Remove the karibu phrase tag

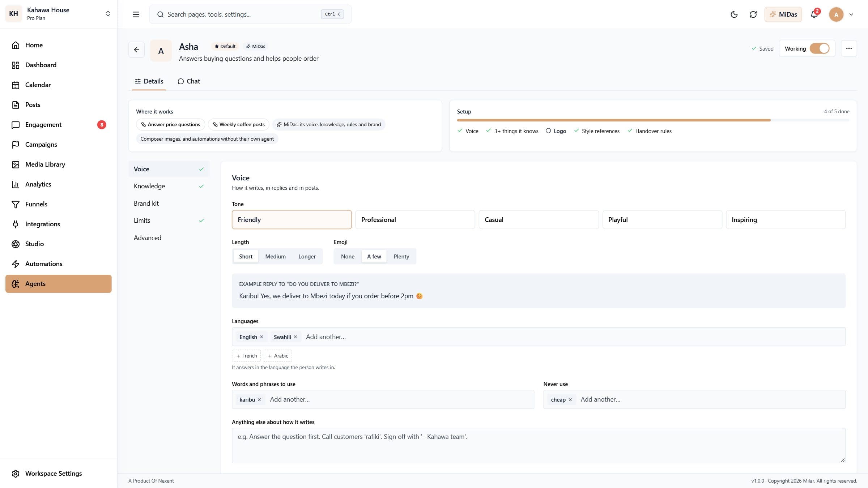pos(259,399)
